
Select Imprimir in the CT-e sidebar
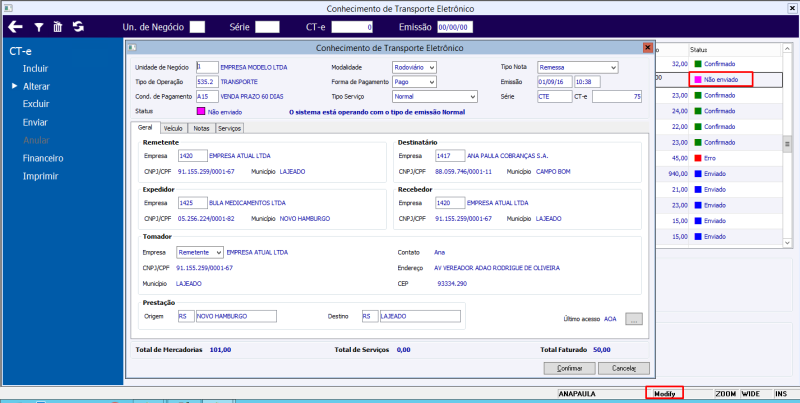[40, 176]
